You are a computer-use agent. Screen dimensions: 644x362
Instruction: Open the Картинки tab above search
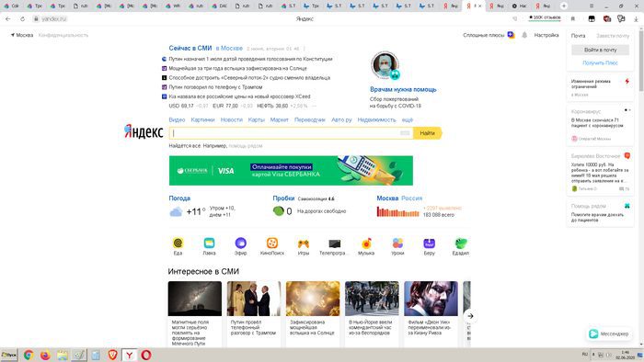202,119
